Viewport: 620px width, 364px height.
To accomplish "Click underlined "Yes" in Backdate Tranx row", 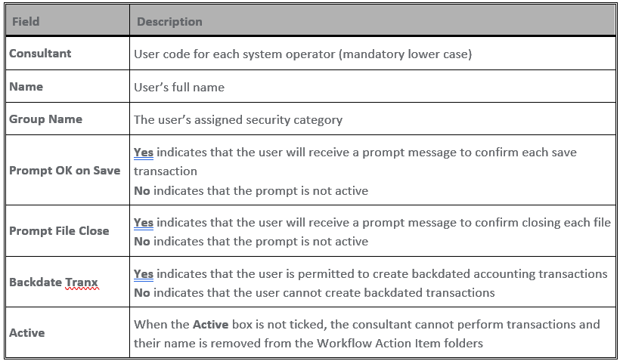I will (x=143, y=274).
